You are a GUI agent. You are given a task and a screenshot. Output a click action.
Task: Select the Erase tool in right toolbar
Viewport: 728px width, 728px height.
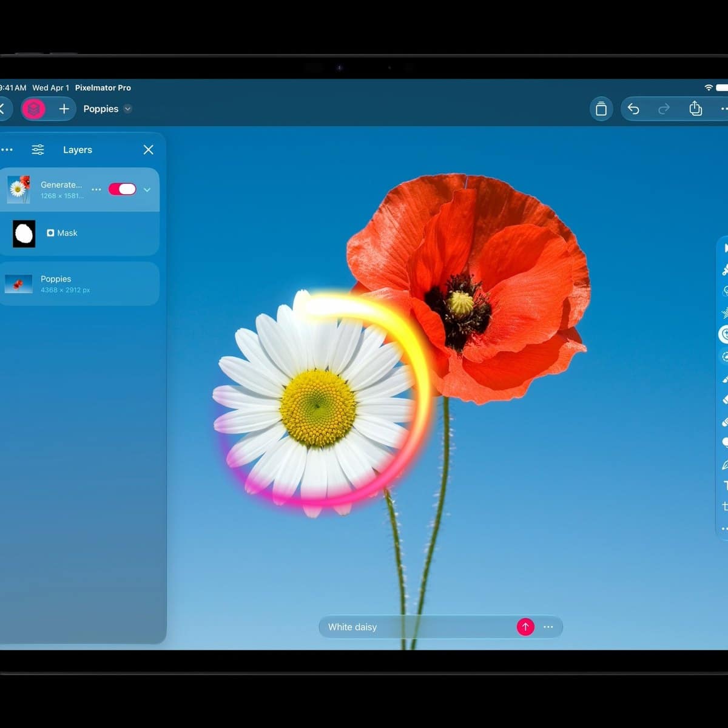coord(724,400)
